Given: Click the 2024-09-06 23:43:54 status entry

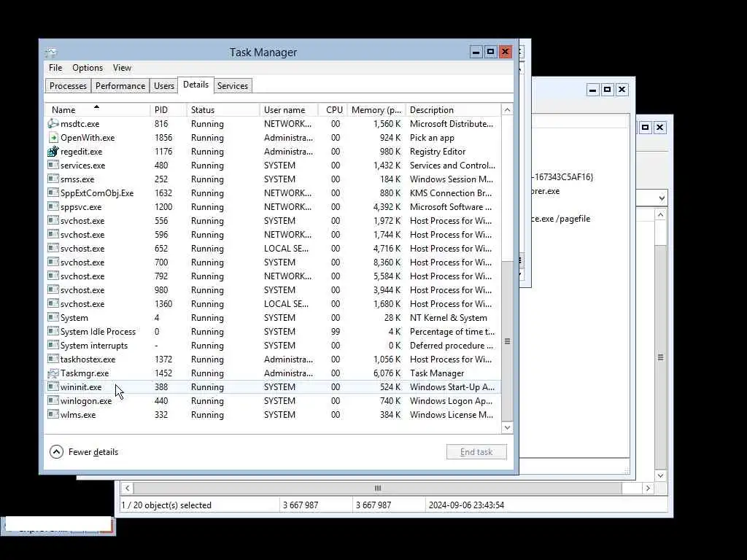Looking at the screenshot, I should click(x=466, y=505).
